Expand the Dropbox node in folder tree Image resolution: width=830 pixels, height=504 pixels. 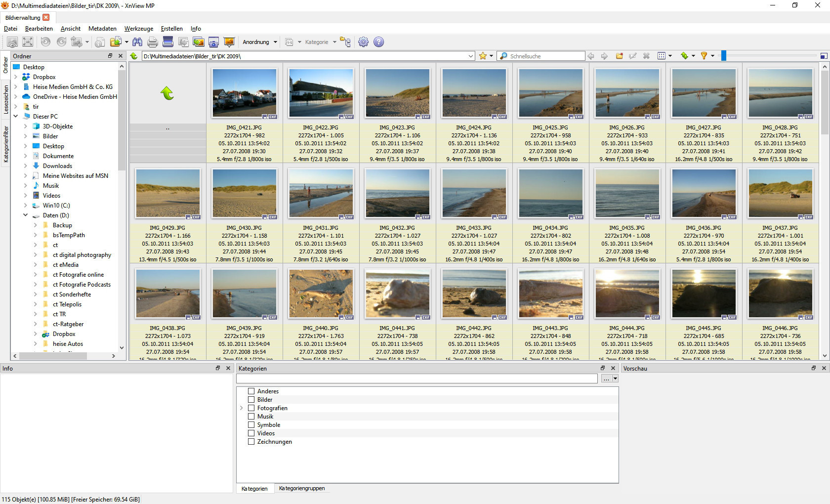coord(16,77)
